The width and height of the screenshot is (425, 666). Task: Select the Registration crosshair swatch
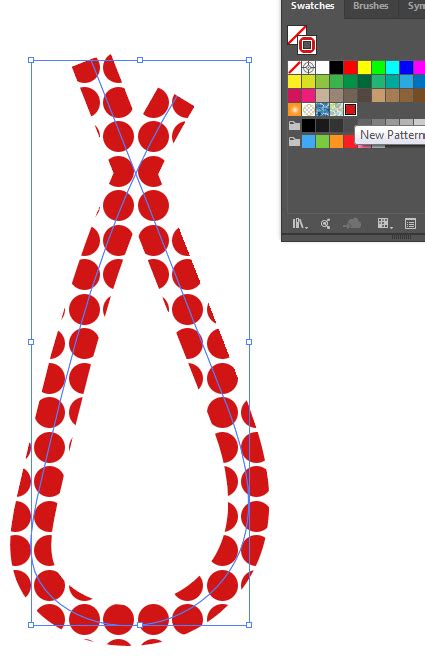pyautogui.click(x=308, y=68)
